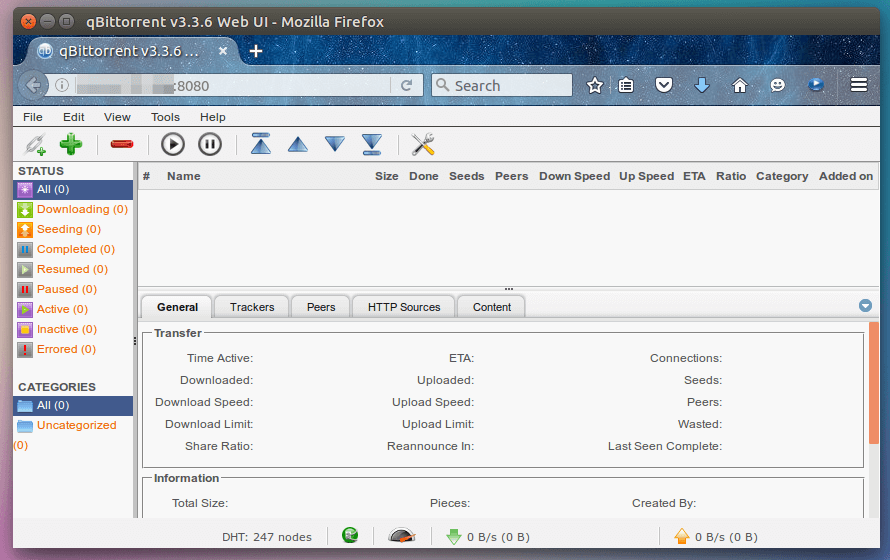Viewport: 890px width, 560px height.
Task: Sort torrents by Added on column
Action: pos(846,176)
